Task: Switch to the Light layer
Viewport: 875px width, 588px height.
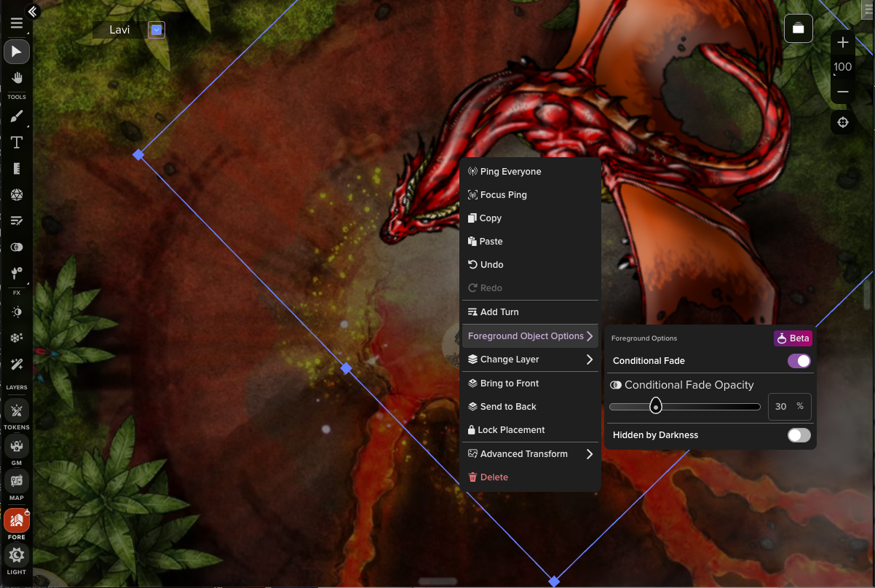Action: (x=16, y=555)
